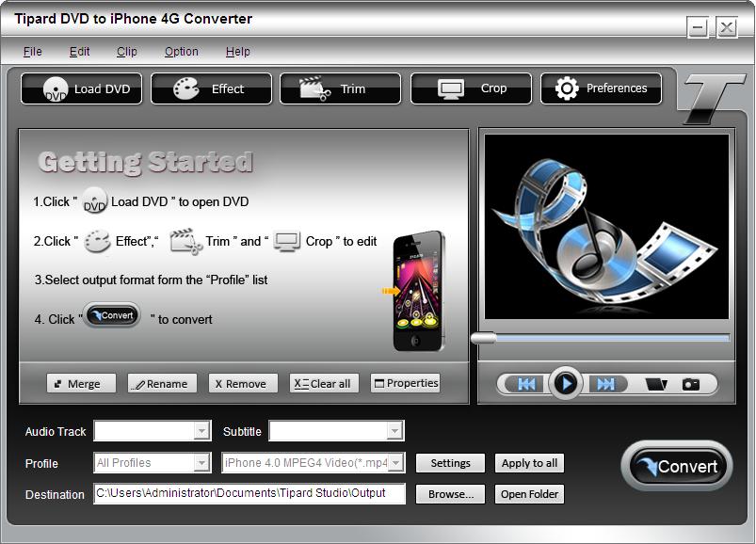Open the Clip menu

[x=127, y=52]
